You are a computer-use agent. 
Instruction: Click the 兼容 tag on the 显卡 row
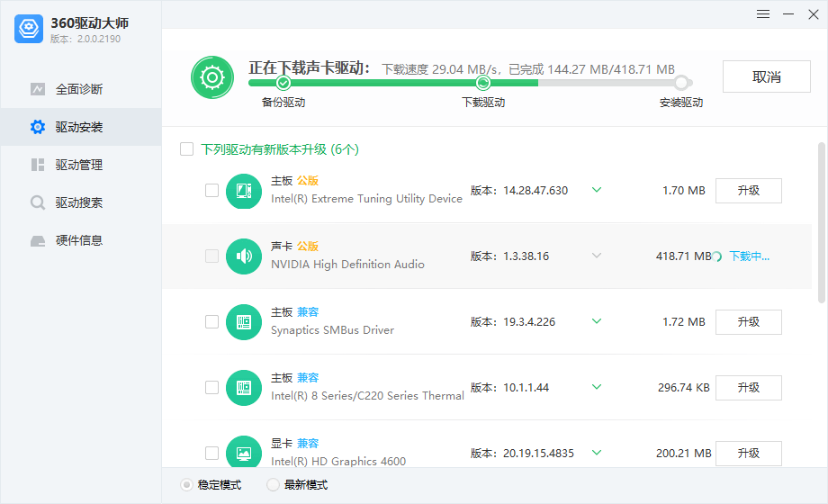[x=307, y=443]
